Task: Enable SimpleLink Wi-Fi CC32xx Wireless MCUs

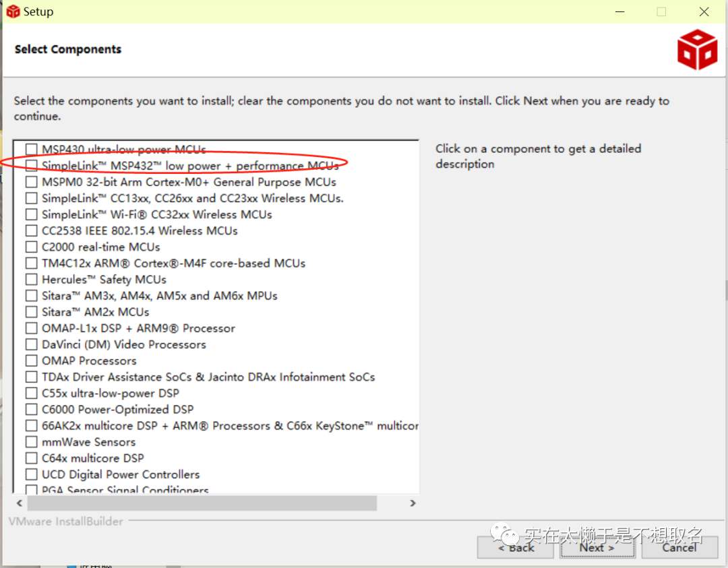Action: (32, 214)
